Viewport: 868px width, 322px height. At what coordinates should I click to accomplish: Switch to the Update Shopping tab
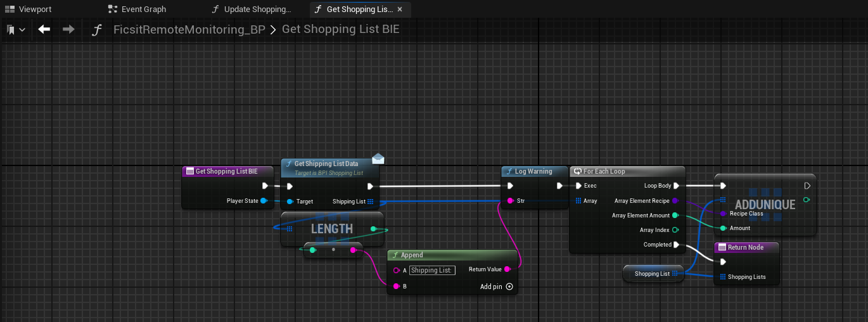pyautogui.click(x=251, y=10)
